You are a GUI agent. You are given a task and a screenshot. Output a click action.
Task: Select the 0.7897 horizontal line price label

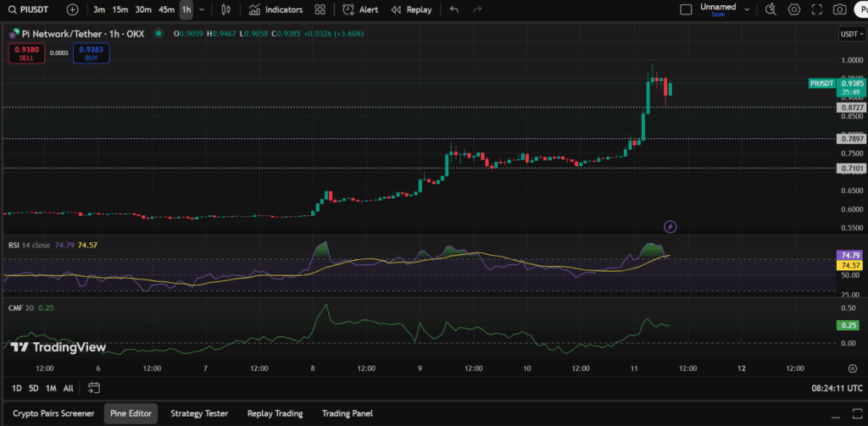(x=851, y=139)
